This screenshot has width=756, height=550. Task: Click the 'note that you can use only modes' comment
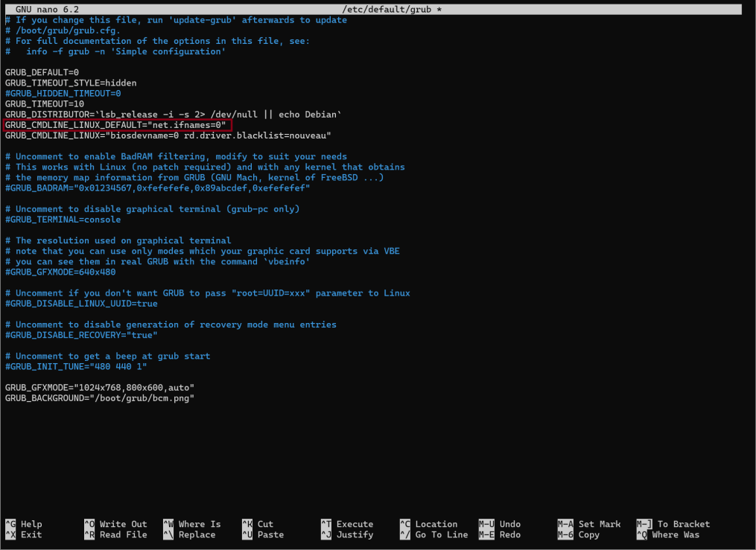click(203, 252)
